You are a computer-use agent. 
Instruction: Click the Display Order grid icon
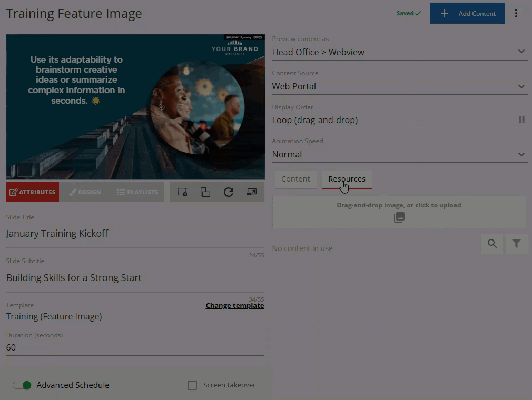(x=521, y=120)
